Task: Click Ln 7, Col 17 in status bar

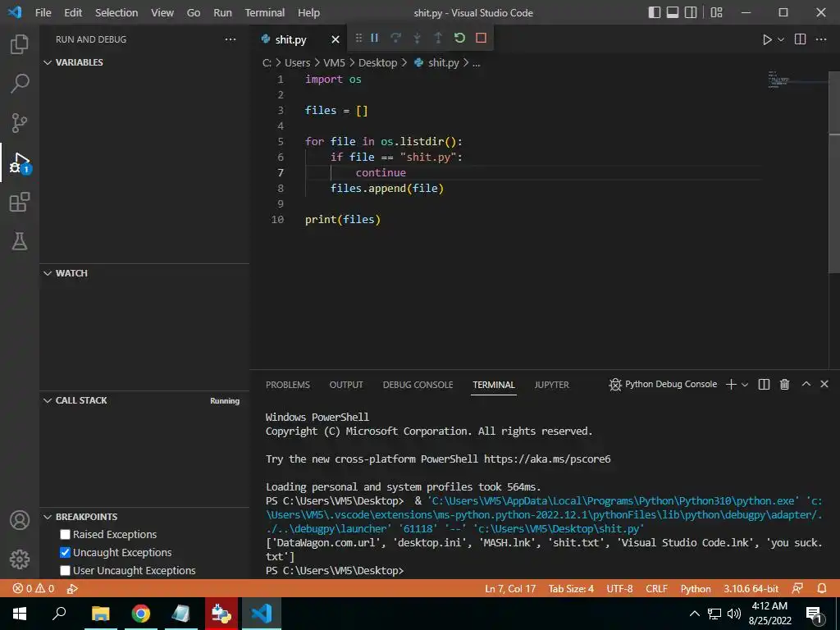Action: point(510,589)
